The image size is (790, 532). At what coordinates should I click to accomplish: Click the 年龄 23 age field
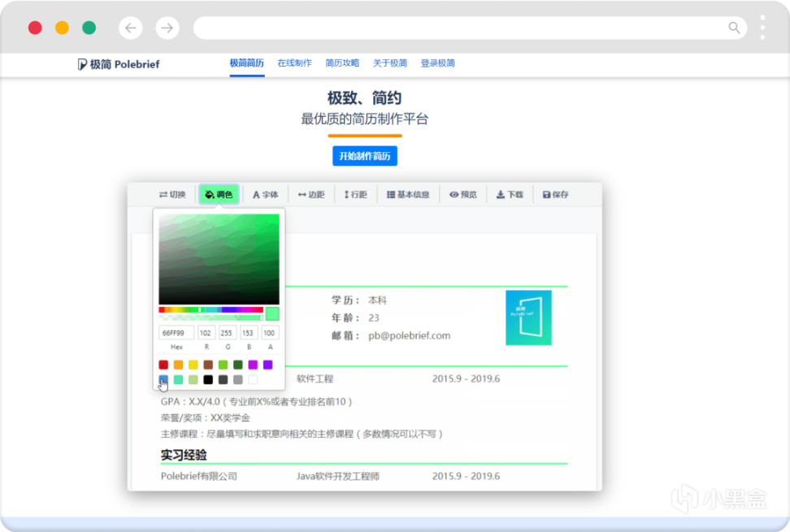[x=355, y=318]
